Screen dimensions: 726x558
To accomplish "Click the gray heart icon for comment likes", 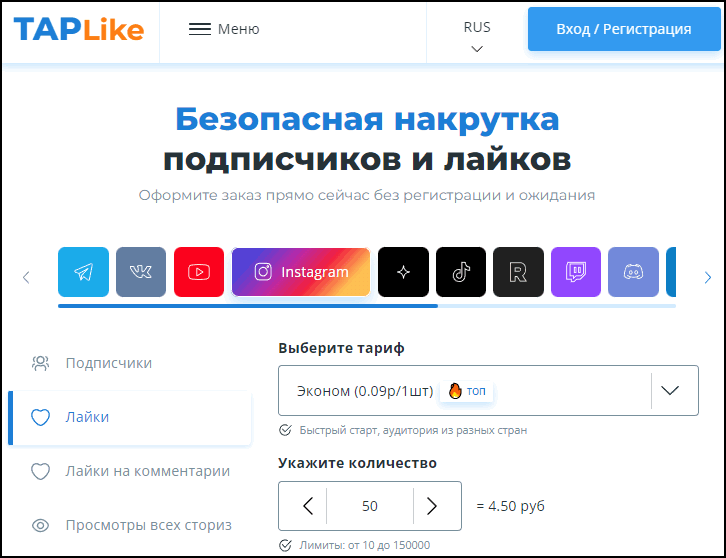I will (x=40, y=471).
